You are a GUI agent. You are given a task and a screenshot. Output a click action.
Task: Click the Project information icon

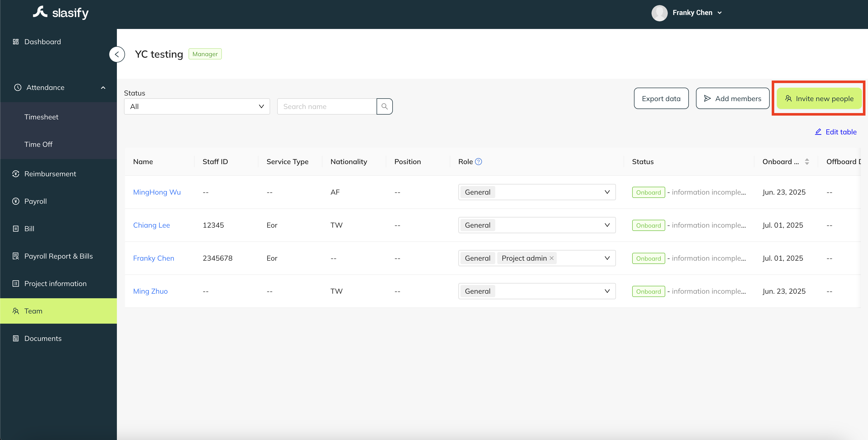(15, 284)
